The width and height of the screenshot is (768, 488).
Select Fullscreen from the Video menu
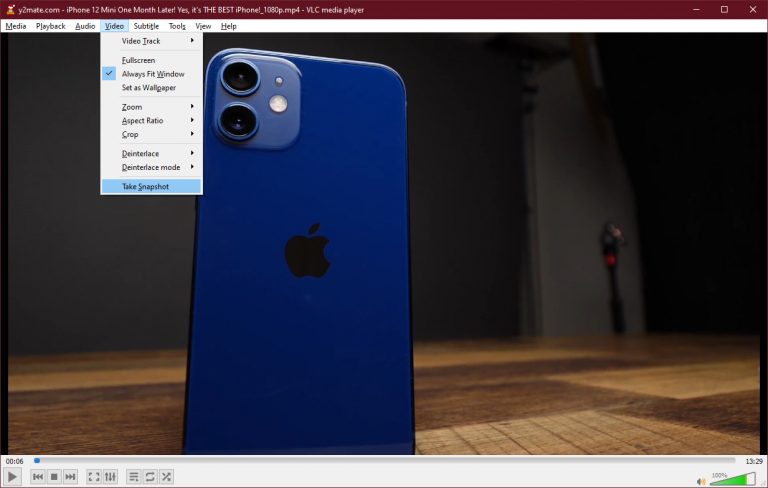(151, 60)
